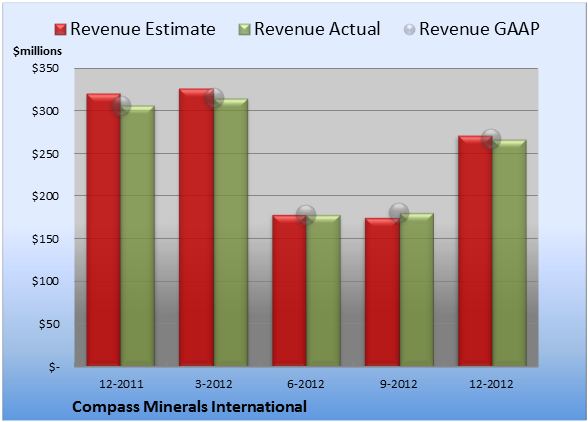The image size is (588, 422).
Task: Click the '12-2011' quarter label
Action: [121, 384]
